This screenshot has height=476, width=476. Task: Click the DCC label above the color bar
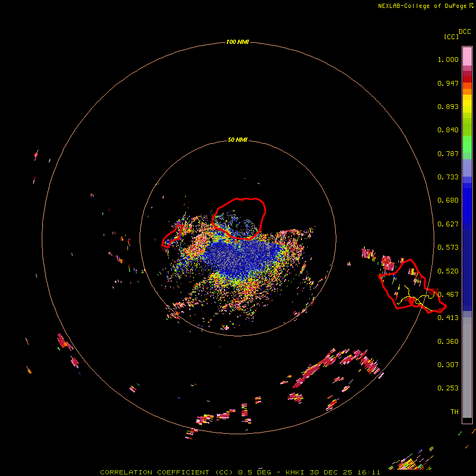pos(464,32)
